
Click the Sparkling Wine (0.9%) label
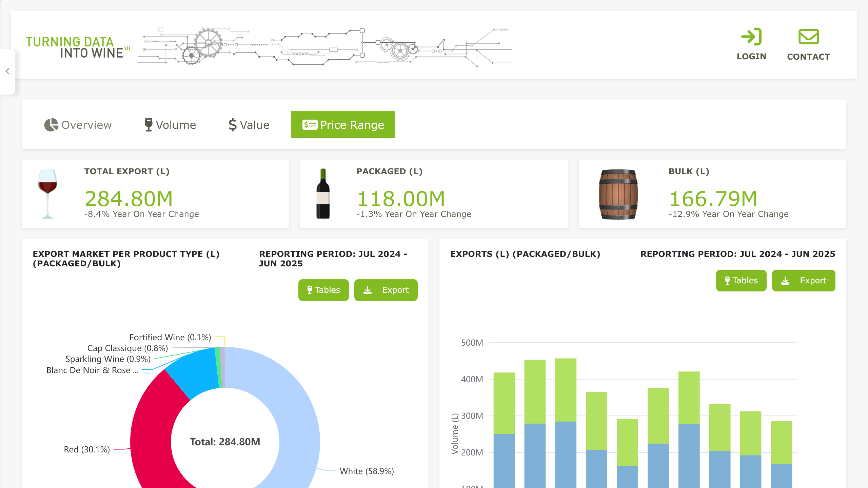click(x=108, y=359)
